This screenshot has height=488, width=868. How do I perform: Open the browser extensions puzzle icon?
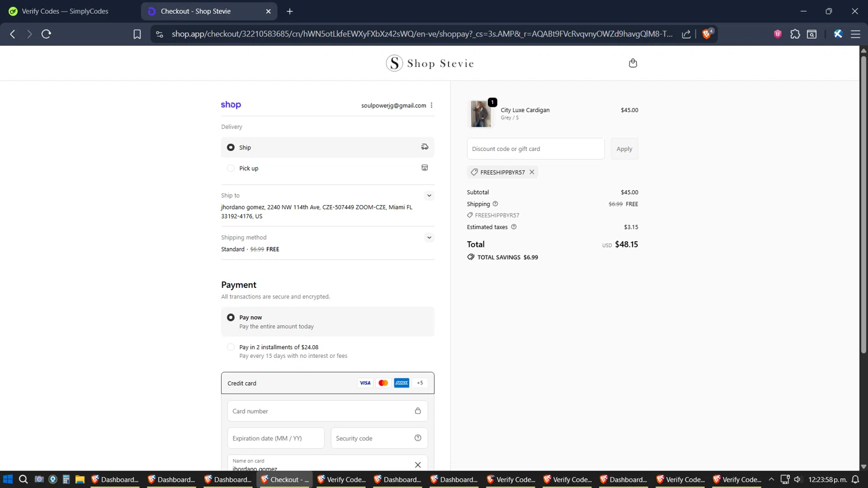(795, 34)
